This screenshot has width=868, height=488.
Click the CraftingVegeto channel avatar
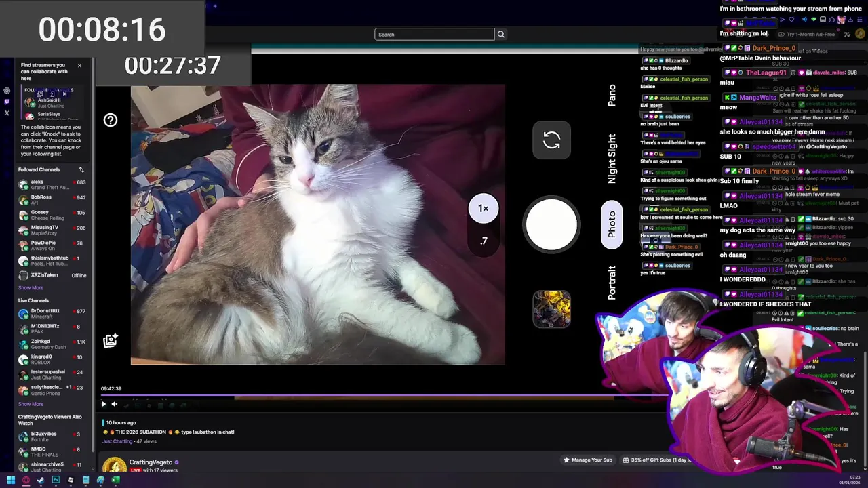[x=115, y=465]
